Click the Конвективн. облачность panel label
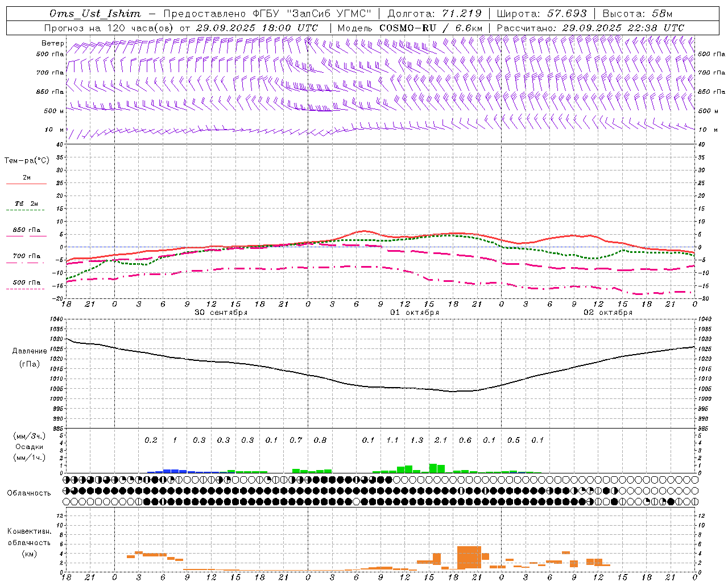Image resolution: width=728 pixels, height=582 pixels. (x=29, y=537)
